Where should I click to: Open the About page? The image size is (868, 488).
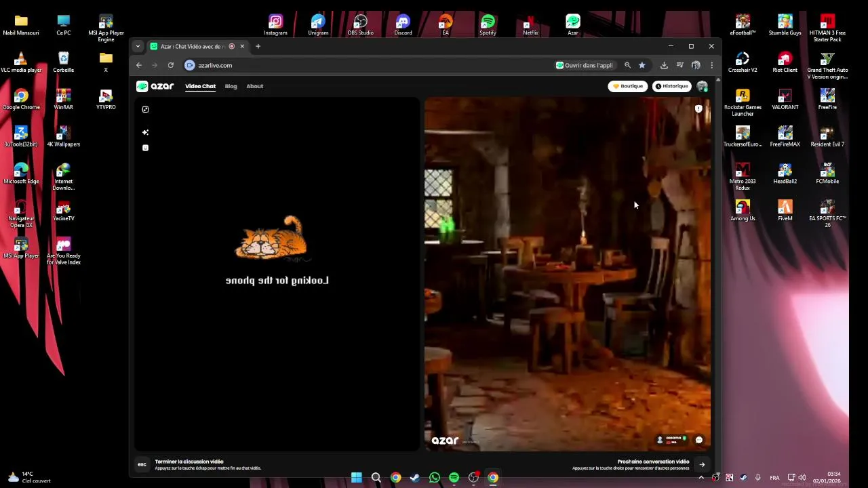tap(254, 86)
